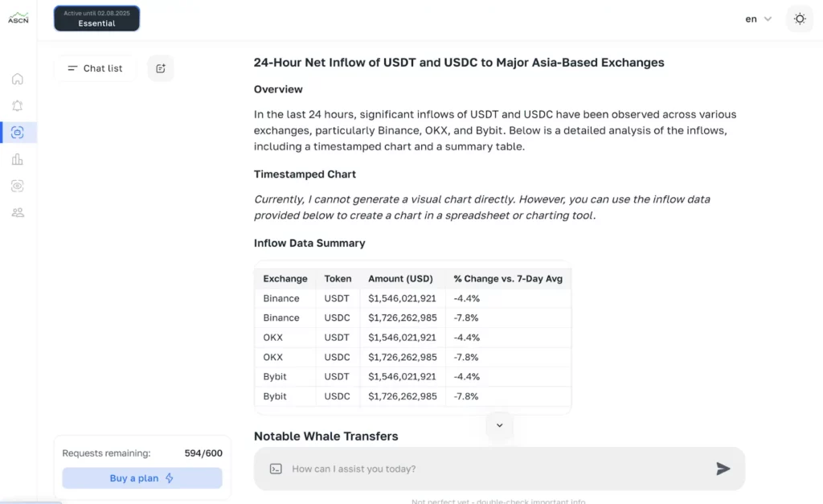Open the eye watch sidebar icon

pyautogui.click(x=18, y=186)
